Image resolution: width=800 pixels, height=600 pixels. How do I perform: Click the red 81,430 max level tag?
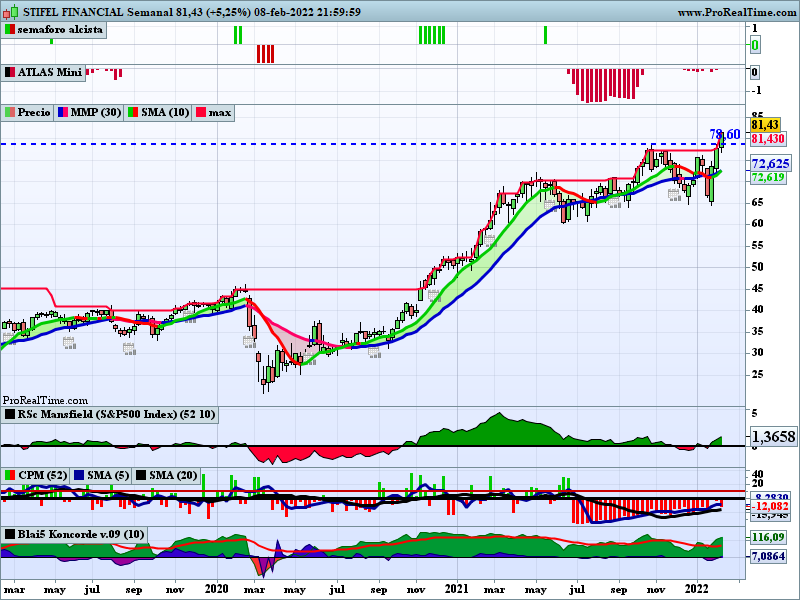768,139
